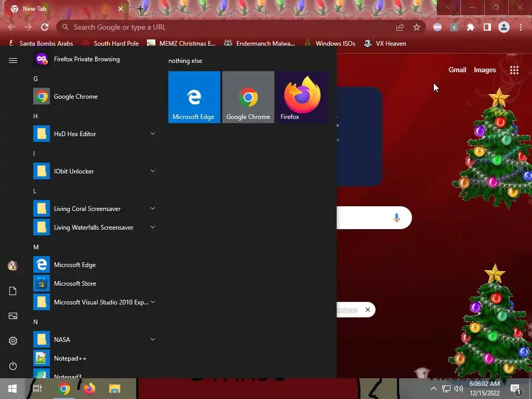Open Chrome three-dot menu

521,27
